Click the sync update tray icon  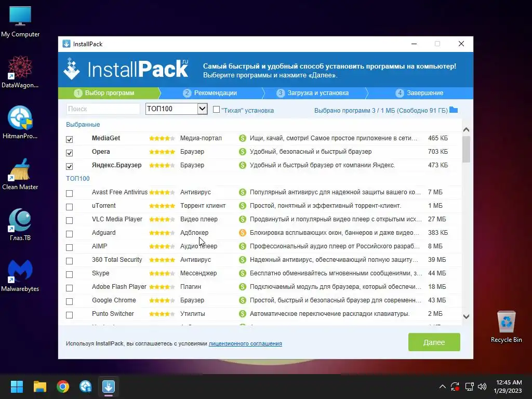455,387
